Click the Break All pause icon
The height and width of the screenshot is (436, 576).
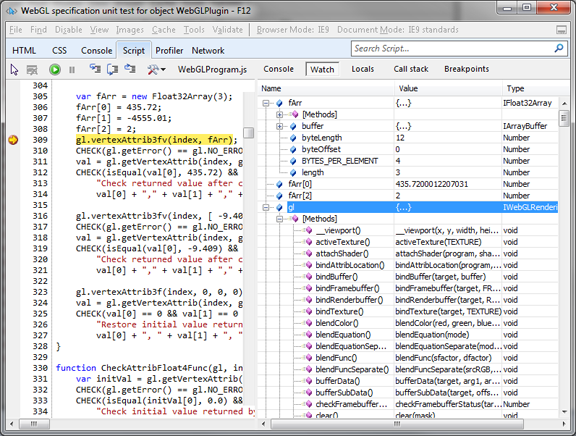[72, 69]
